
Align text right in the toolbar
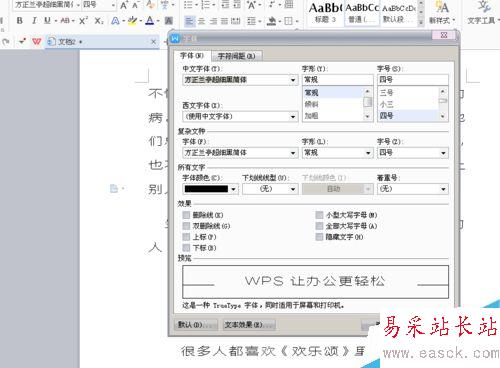[213, 22]
